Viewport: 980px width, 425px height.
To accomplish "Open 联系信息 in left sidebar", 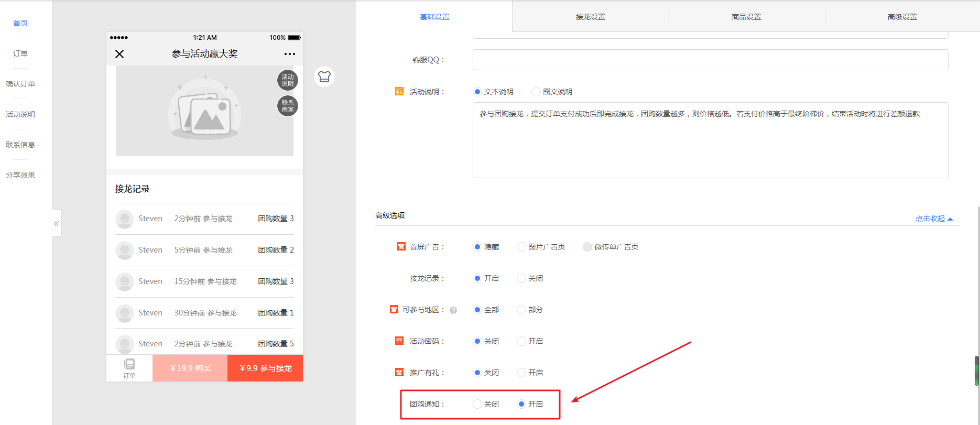I will coord(20,145).
